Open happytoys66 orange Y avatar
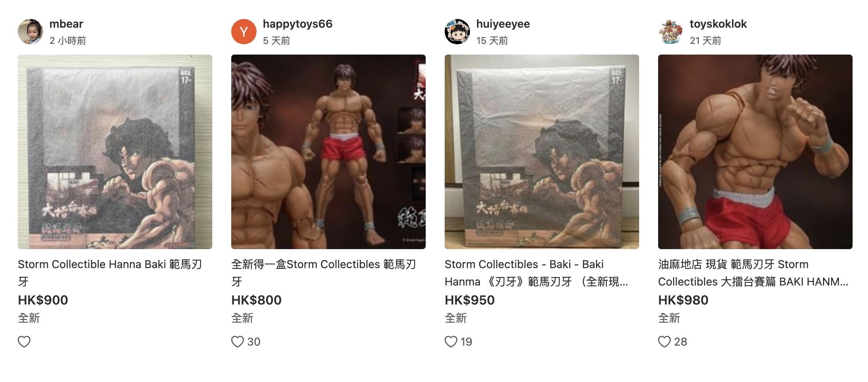Screen dimensions: 868x382 click(244, 32)
